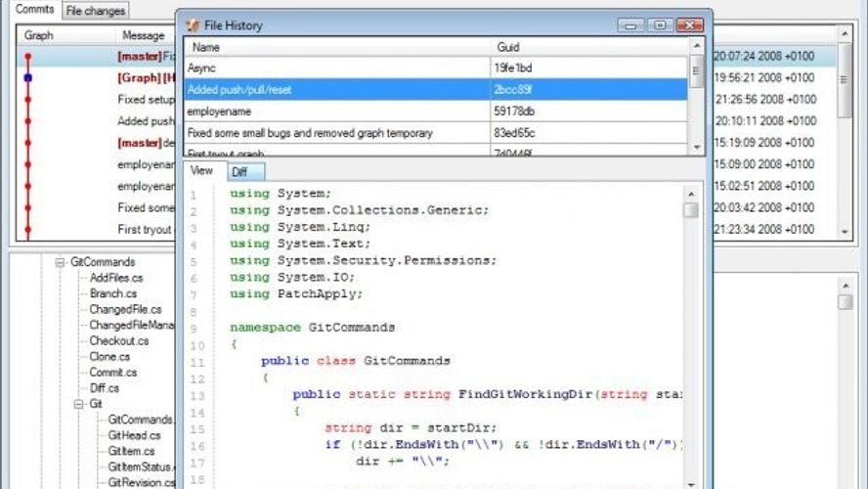Select ChangedFile.cs in the tree
868x489 pixels.
pyautogui.click(x=125, y=310)
